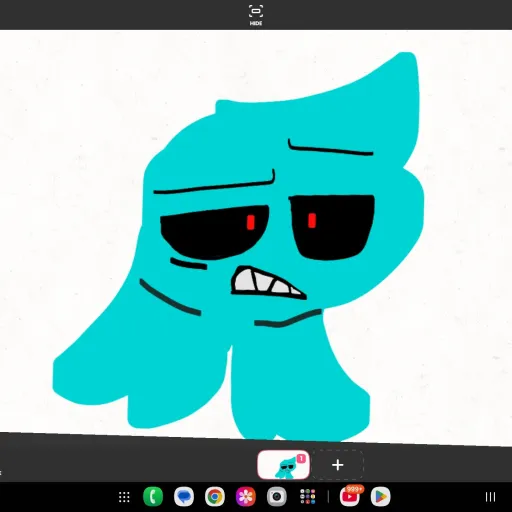Tap the Hide toolbar icon
Screen dimensions: 512x512
[x=256, y=15]
